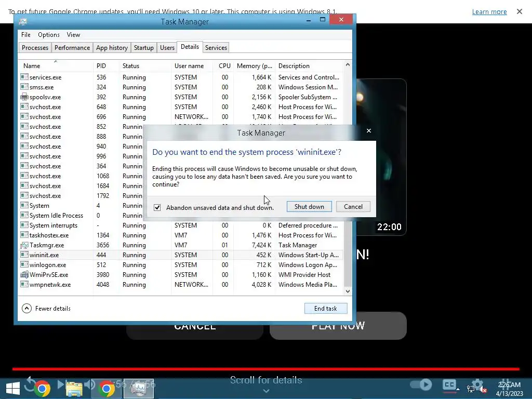Click the End task button
The width and height of the screenshot is (532, 399).
tap(326, 309)
